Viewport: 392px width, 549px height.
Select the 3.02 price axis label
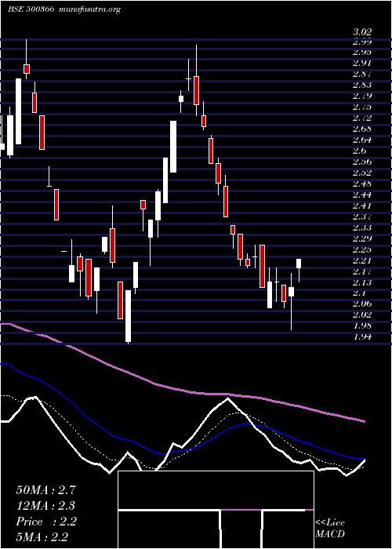(x=362, y=33)
